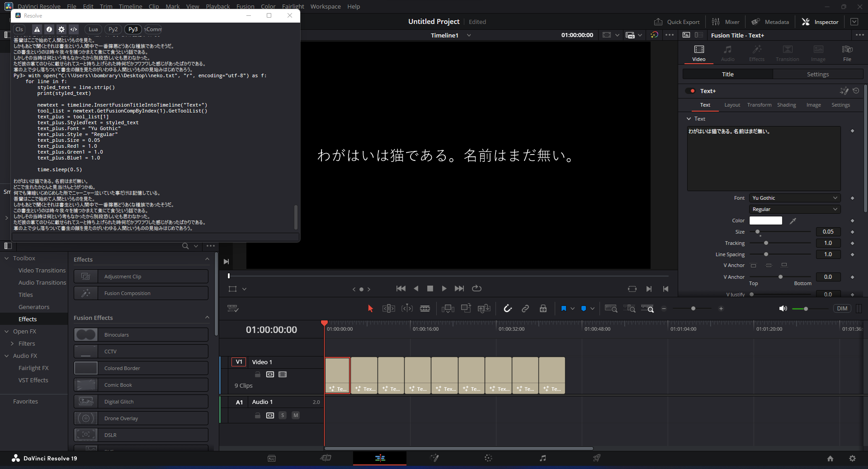Image resolution: width=868 pixels, height=469 pixels.
Task: Click the Linked Selection chain icon
Action: [525, 309]
